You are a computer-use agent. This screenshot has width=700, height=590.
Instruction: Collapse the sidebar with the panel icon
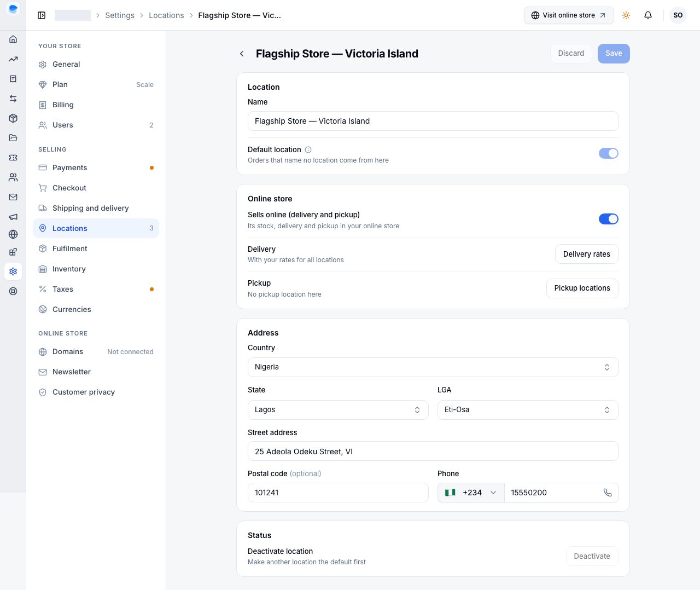coord(42,15)
